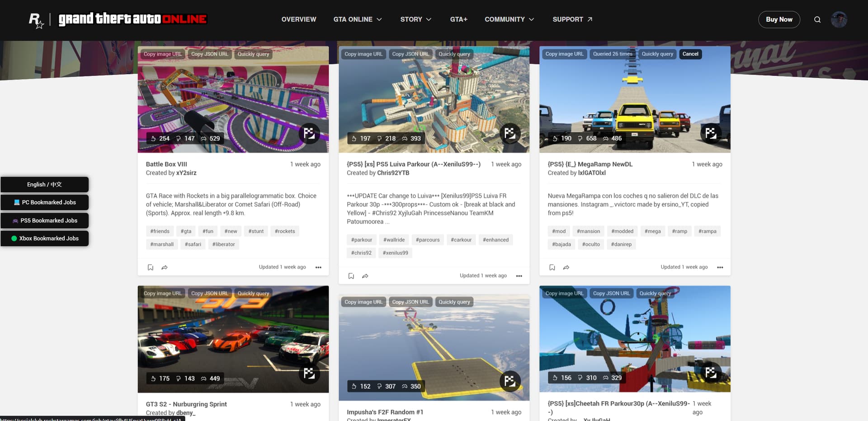Viewport: 868px width, 421px height.
Task: Copy image URL for Battle Box VIII
Action: pyautogui.click(x=163, y=54)
